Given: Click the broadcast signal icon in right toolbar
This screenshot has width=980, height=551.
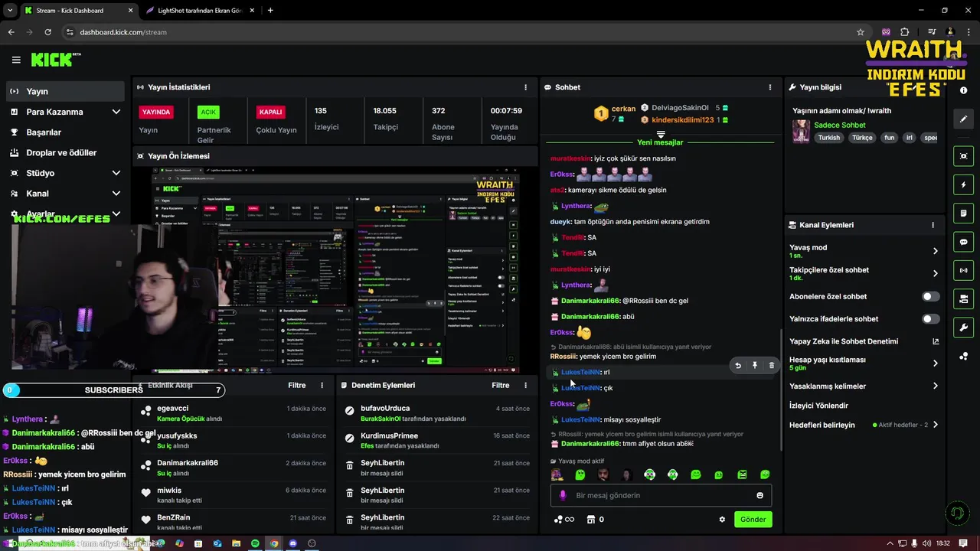Looking at the screenshot, I should [963, 270].
